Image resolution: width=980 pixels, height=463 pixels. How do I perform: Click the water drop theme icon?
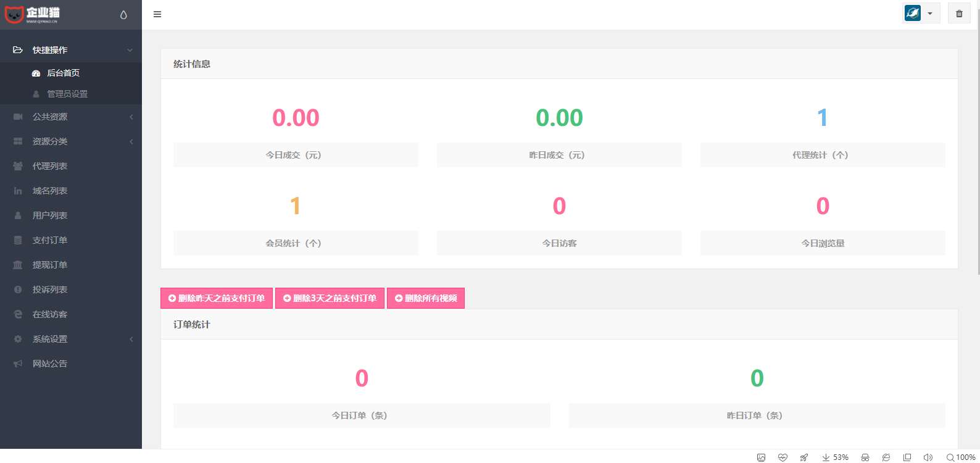(x=123, y=15)
